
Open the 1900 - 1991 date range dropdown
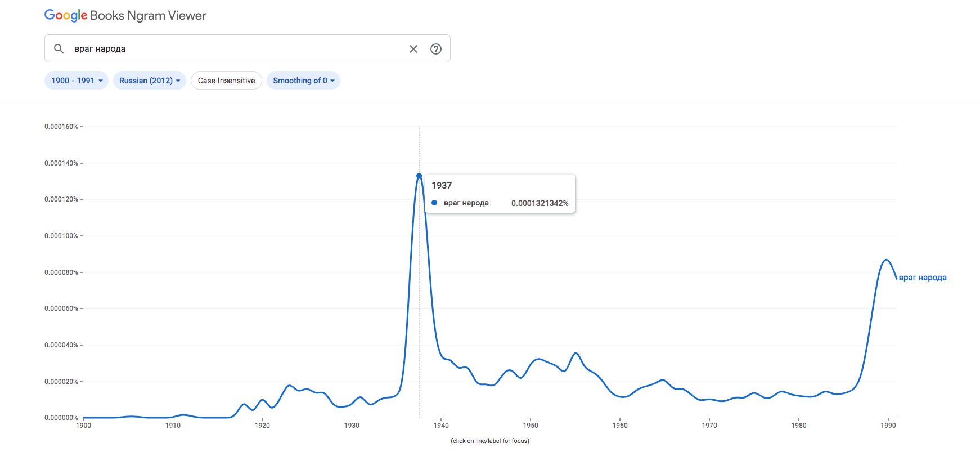click(x=77, y=81)
